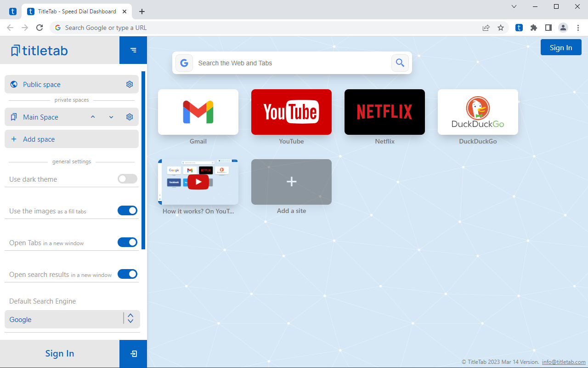Reload the page
The width and height of the screenshot is (588, 368).
pyautogui.click(x=40, y=28)
